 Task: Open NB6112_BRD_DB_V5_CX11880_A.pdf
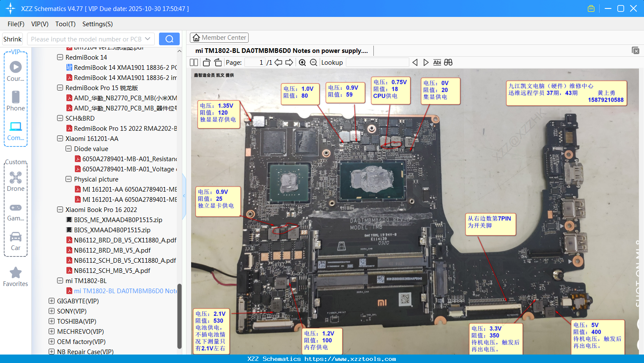tap(121, 240)
